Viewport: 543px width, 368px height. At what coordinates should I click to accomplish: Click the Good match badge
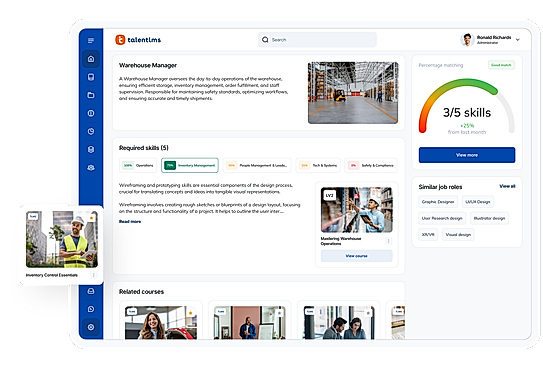(501, 65)
